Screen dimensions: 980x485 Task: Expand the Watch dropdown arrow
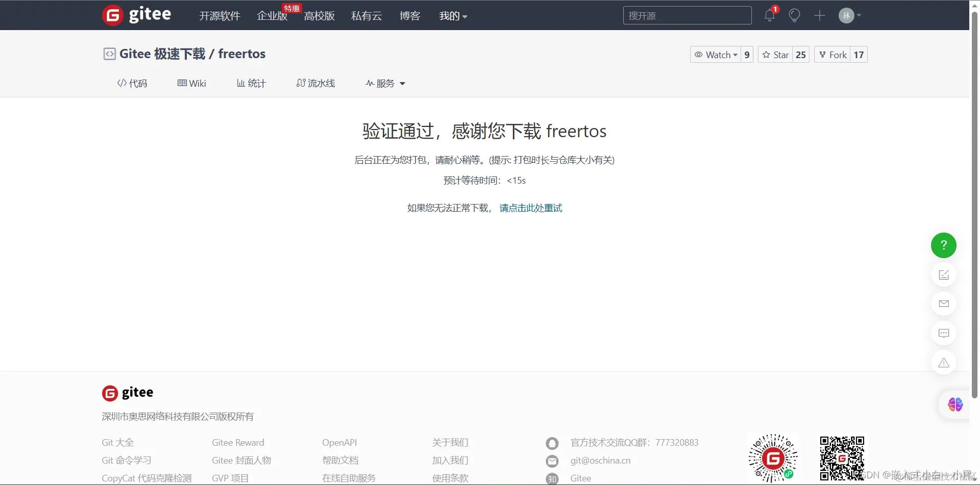pos(735,55)
